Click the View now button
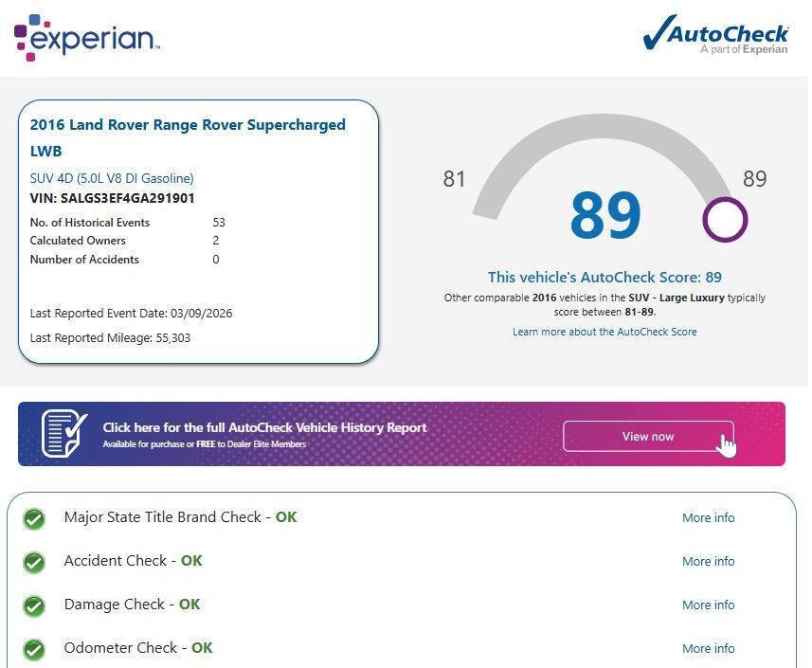Viewport: 812px width, 668px height. coord(648,437)
